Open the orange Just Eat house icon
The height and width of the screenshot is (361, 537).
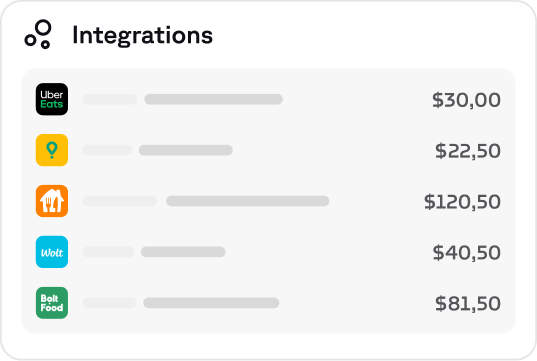(x=52, y=201)
